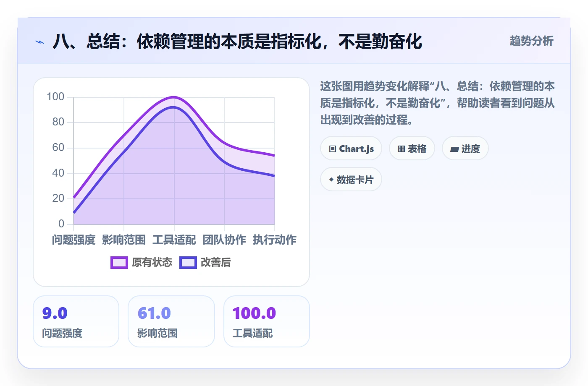Click the 9.0 问题强度 data card
This screenshot has width=588, height=386.
point(76,321)
